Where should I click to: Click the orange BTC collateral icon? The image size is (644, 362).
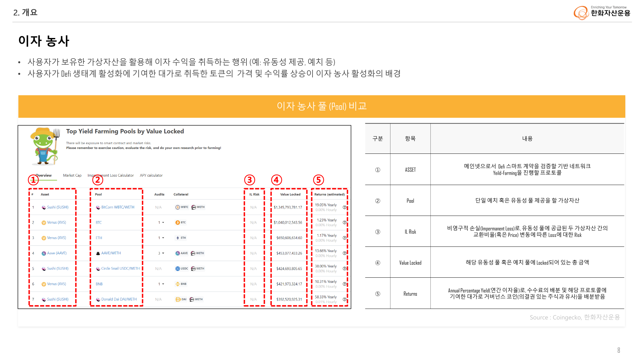coord(178,222)
